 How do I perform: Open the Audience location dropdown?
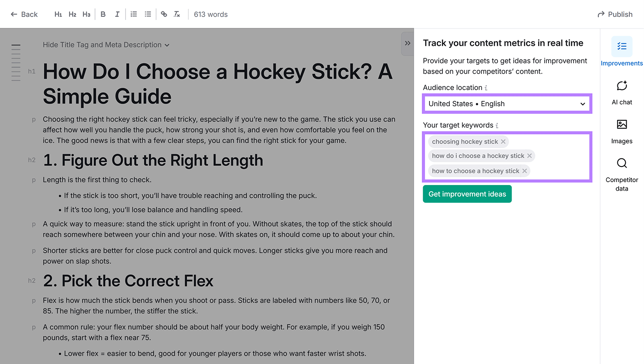click(507, 104)
